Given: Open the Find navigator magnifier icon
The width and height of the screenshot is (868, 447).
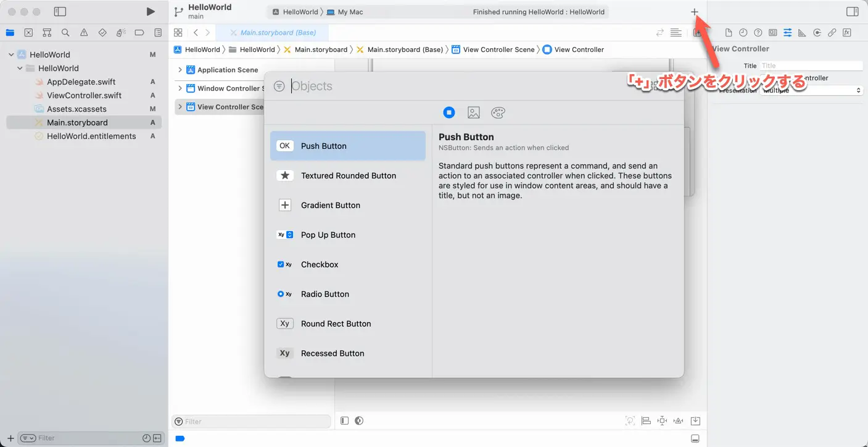Looking at the screenshot, I should pyautogui.click(x=65, y=33).
